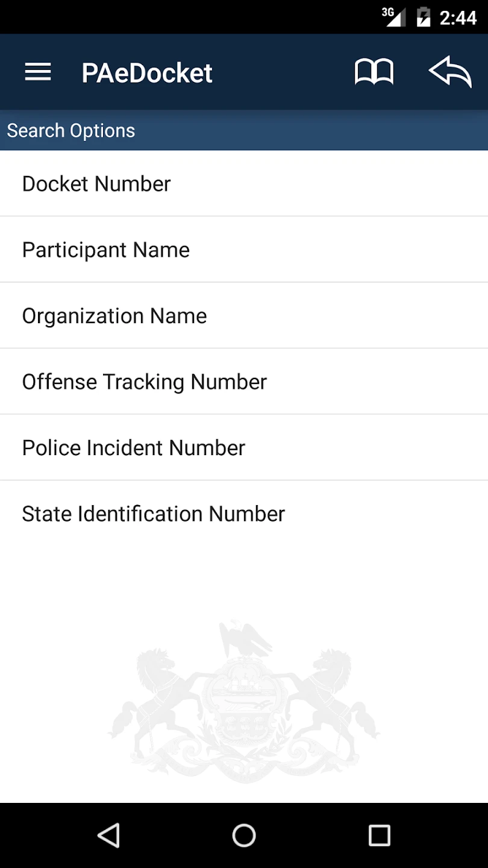Tap the 3G signal strength indicator
Screen dimensions: 488x868
tap(393, 17)
